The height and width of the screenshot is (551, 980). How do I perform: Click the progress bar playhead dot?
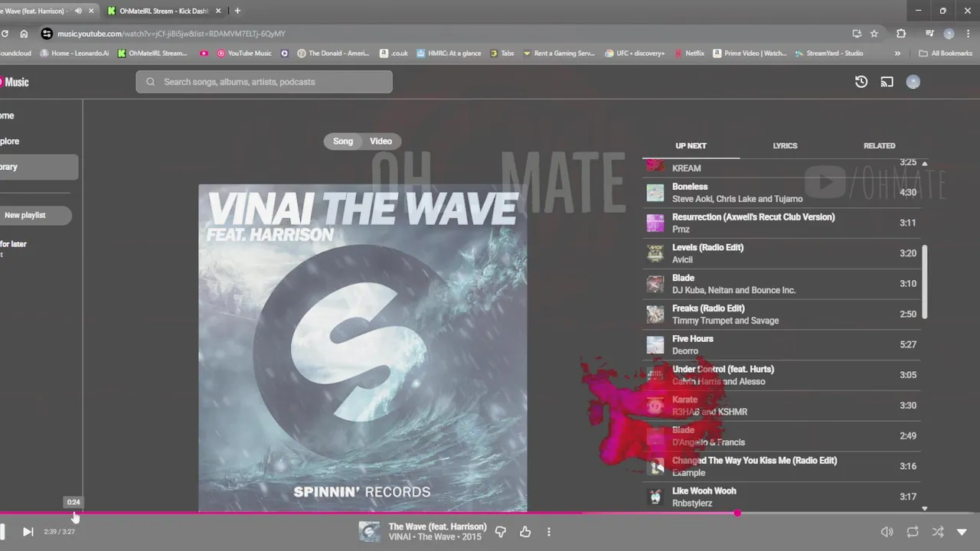(x=737, y=513)
